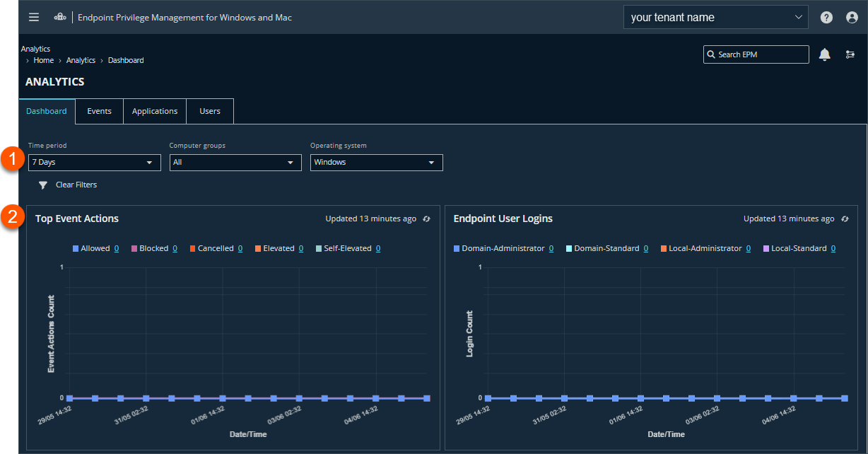Click the Blocked count link
This screenshot has width=868, height=454.
[x=175, y=248]
